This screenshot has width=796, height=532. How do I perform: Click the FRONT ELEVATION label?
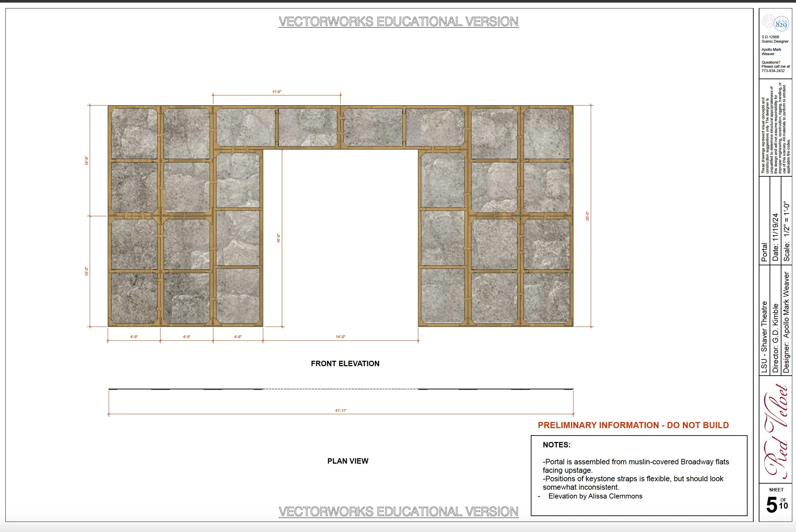click(x=345, y=363)
